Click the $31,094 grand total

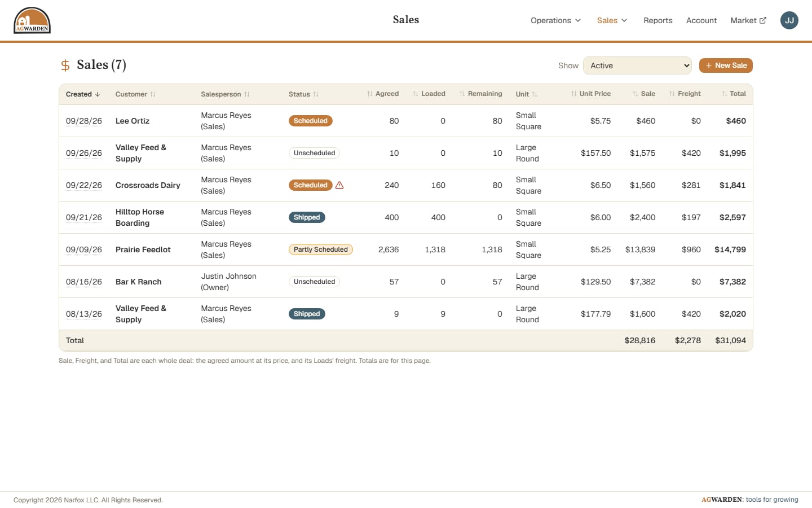(x=730, y=340)
